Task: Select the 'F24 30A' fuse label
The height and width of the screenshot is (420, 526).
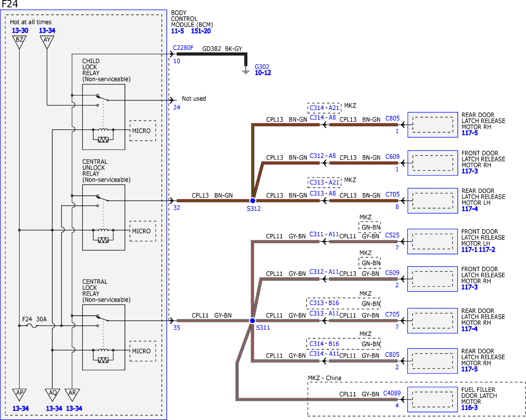Action: coord(34,319)
